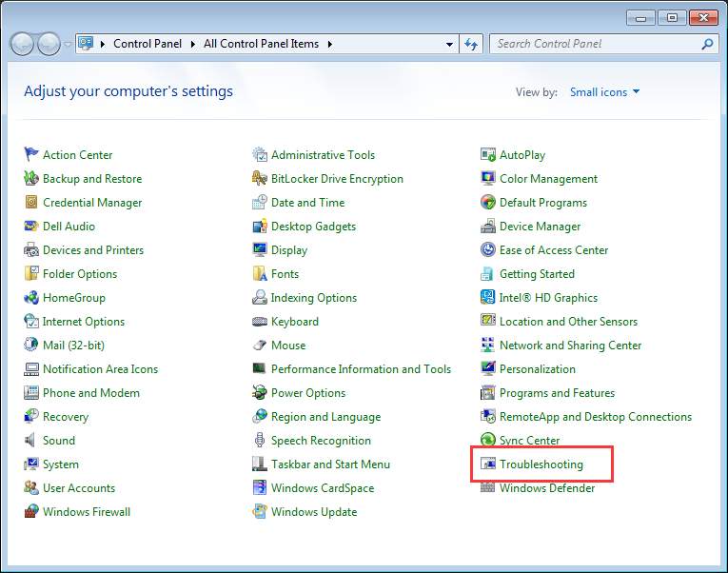This screenshot has width=728, height=573.
Task: Open the Programs and Features link
Action: [x=557, y=393]
